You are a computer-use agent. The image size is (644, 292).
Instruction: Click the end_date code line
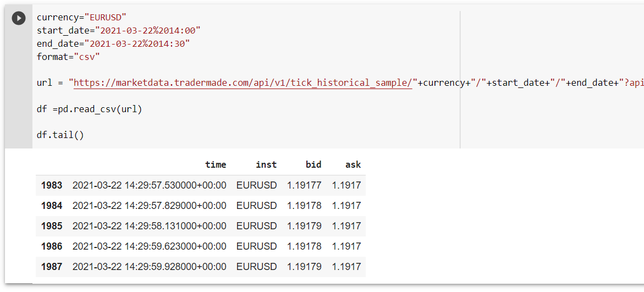point(113,43)
